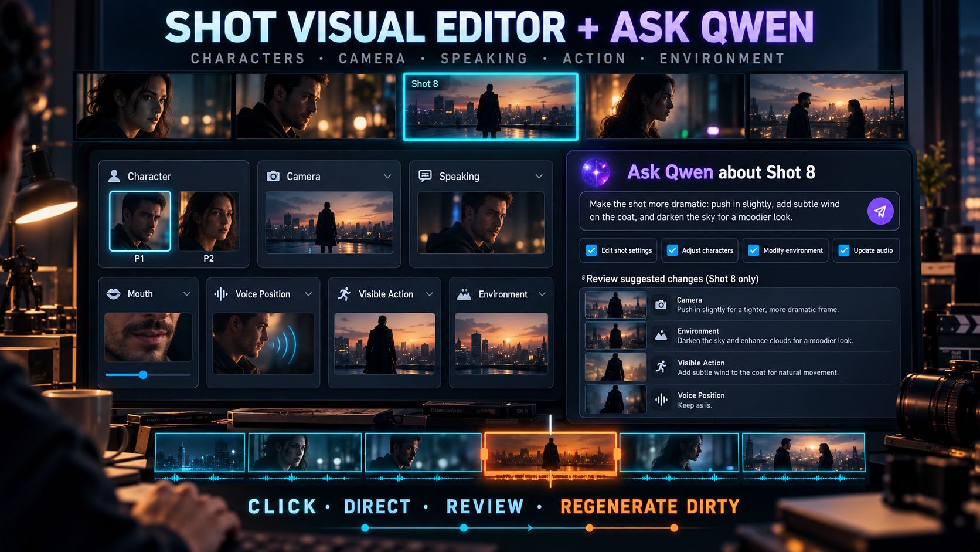This screenshot has height=552, width=980.
Task: Select the orange highlighted clip in timeline
Action: 550,453
